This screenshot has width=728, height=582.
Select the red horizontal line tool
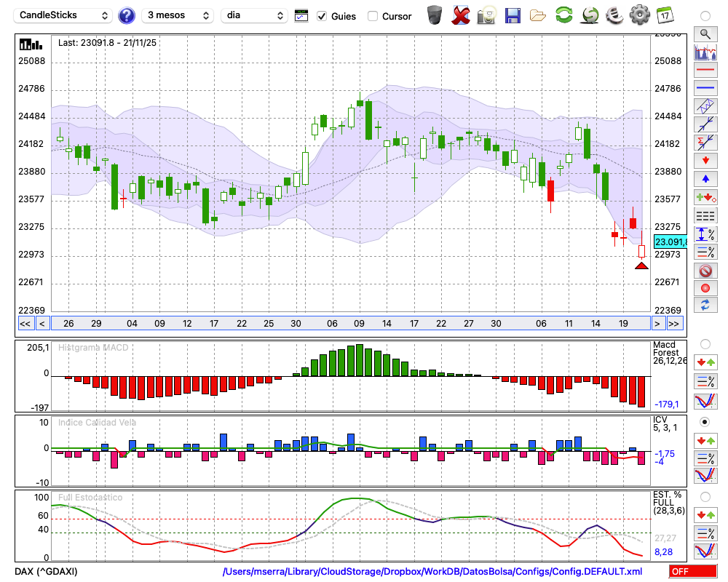pos(705,71)
